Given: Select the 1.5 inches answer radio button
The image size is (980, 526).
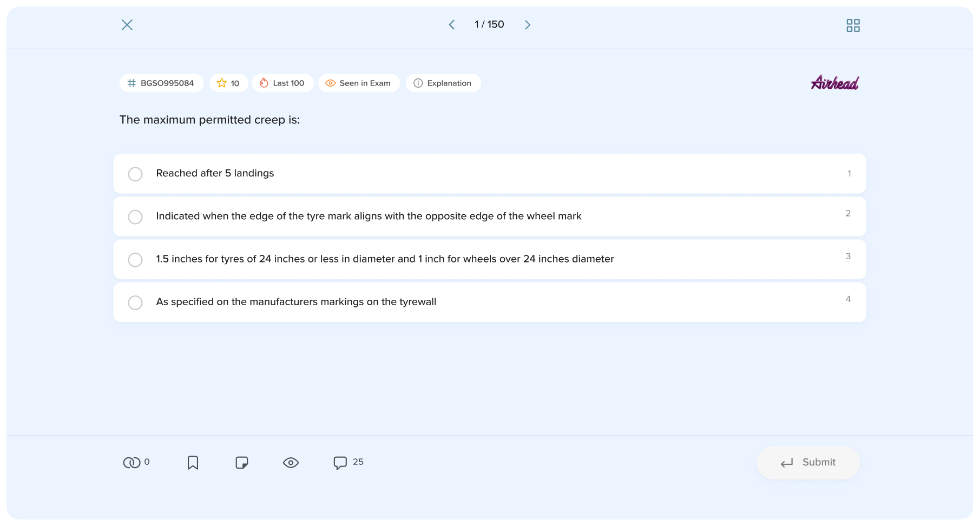Looking at the screenshot, I should click(x=135, y=259).
